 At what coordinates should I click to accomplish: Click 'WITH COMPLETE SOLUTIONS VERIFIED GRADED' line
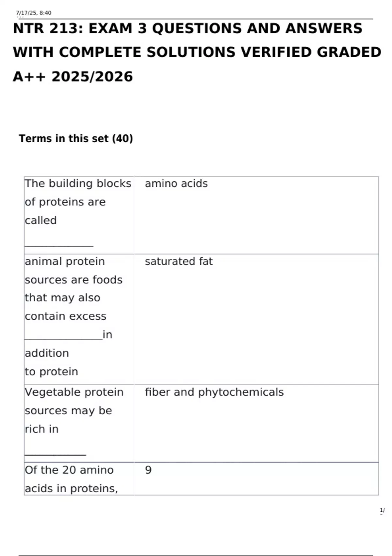click(x=197, y=52)
